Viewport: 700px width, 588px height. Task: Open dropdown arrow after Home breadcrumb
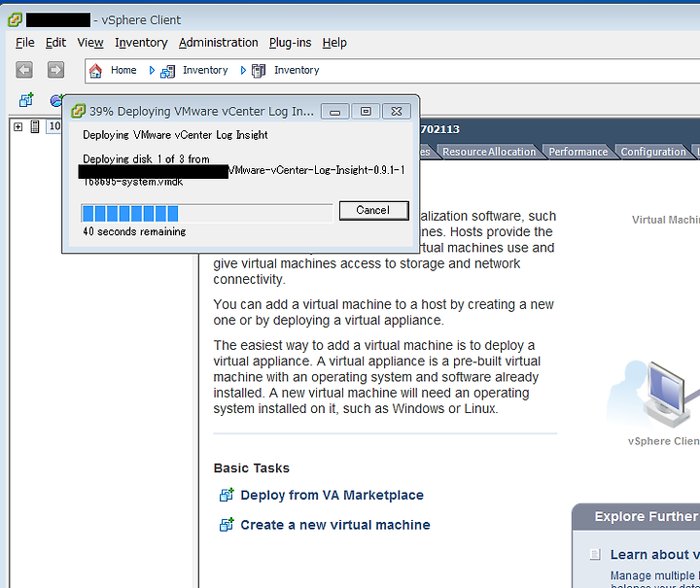pyautogui.click(x=152, y=71)
